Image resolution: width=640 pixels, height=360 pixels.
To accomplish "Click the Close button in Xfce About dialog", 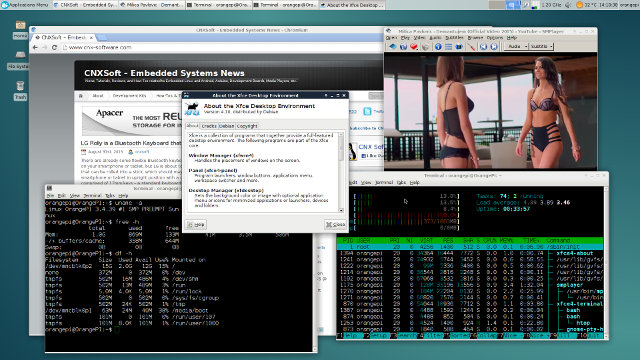I will tap(336, 224).
